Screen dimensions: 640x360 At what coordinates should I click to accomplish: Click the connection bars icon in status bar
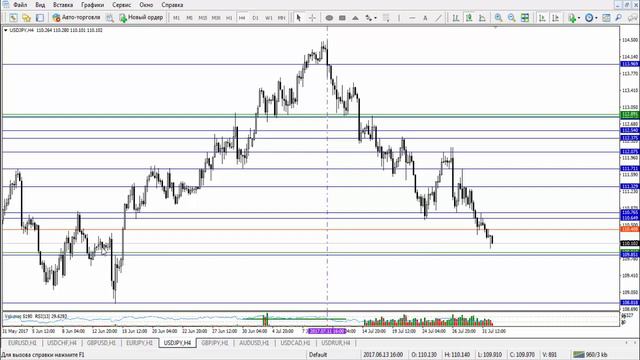(578, 354)
